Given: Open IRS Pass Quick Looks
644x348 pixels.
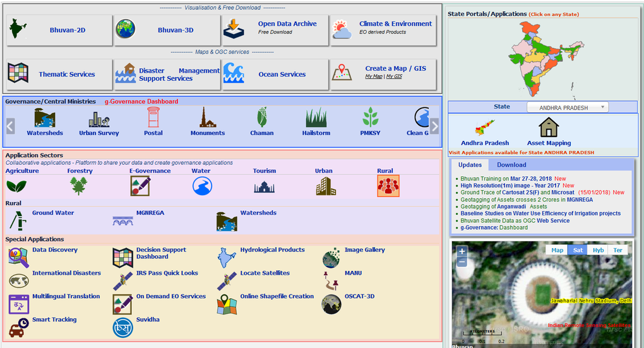Looking at the screenshot, I should (x=167, y=273).
